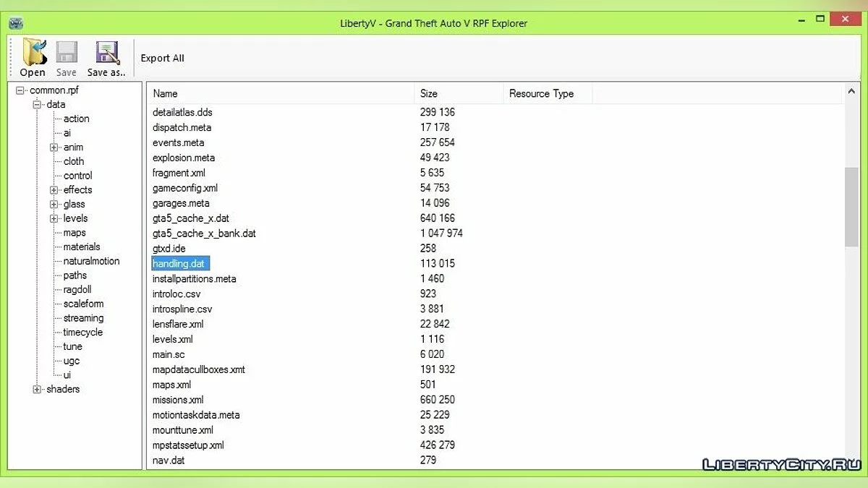Select the timecycle folder in tree
Viewport: 868px width, 488px height.
tap(82, 333)
